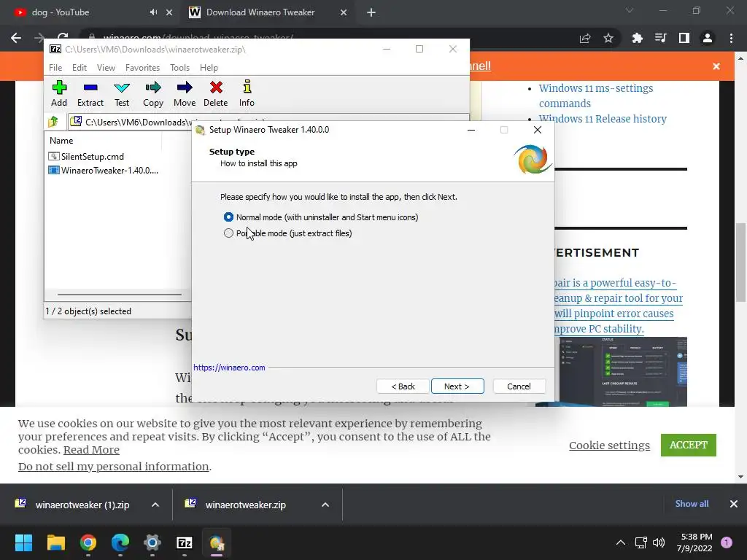Image resolution: width=747 pixels, height=560 pixels.
Task: Click Next in the setup wizard
Action: point(457,386)
